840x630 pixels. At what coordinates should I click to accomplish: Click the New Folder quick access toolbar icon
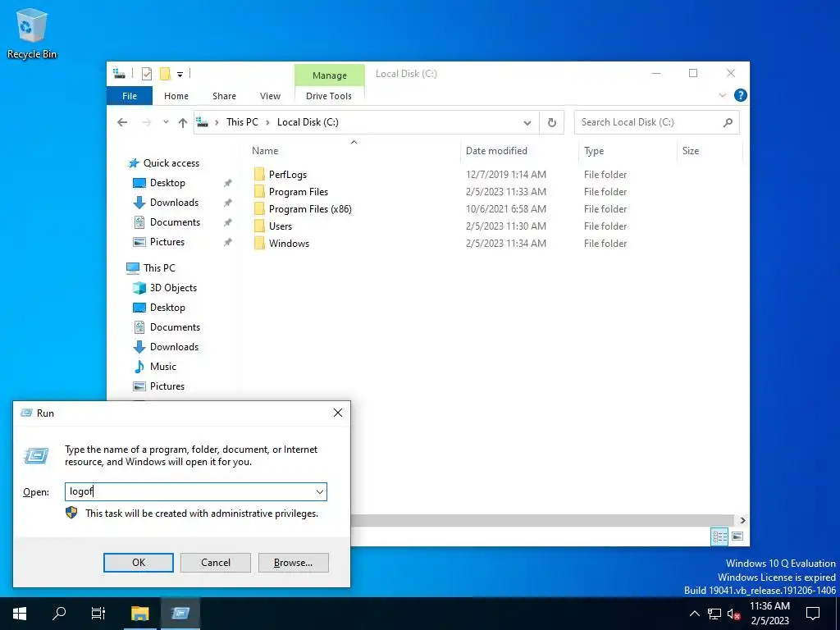click(x=165, y=74)
